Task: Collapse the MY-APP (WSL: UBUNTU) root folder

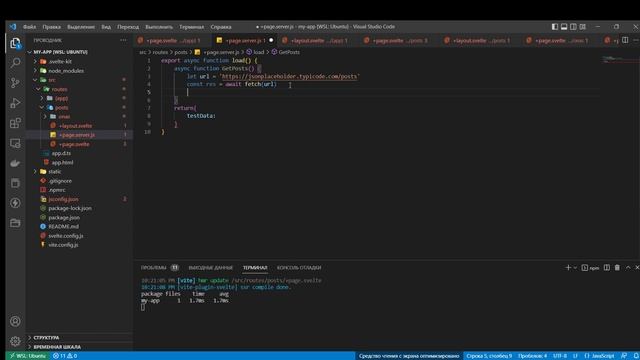Action: [x=60, y=52]
